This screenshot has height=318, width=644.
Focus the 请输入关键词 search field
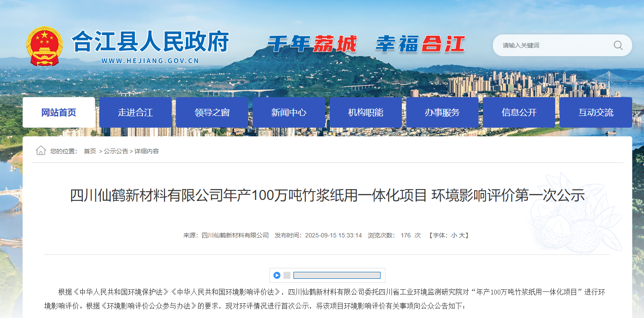point(553,45)
